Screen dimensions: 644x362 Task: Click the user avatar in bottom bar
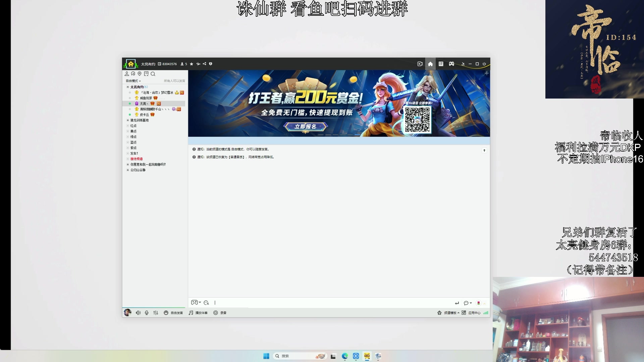coord(127,312)
